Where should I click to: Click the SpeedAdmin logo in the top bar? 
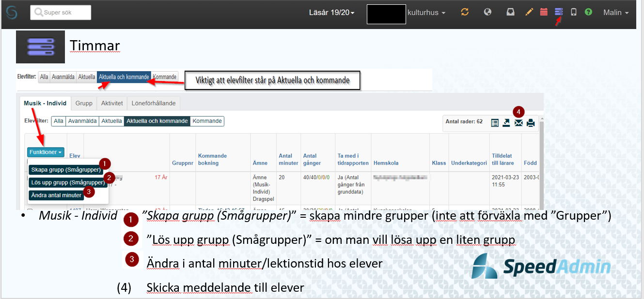coord(11,12)
